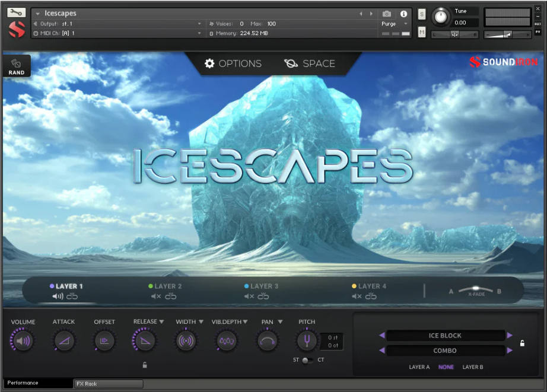
Task: Enable the Solo button in the header
Action: (421, 14)
